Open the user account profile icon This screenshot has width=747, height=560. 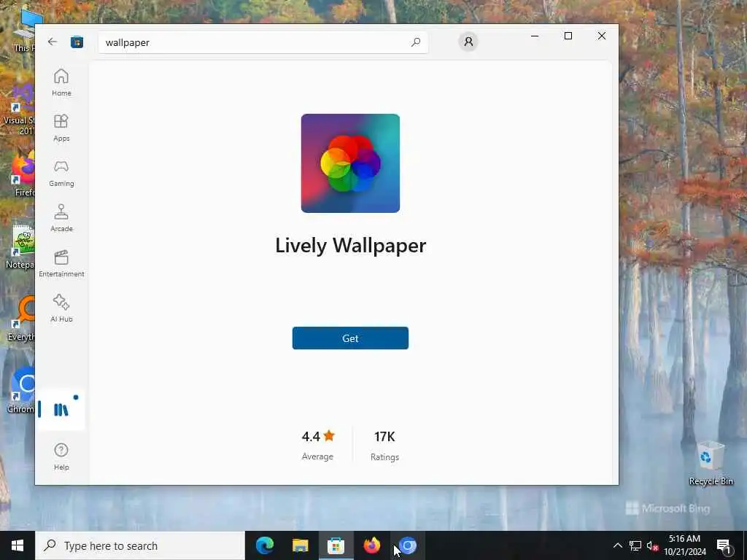click(468, 42)
